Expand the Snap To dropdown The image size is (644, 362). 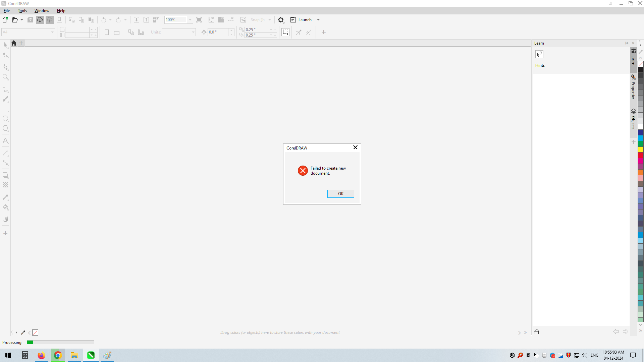270,20
